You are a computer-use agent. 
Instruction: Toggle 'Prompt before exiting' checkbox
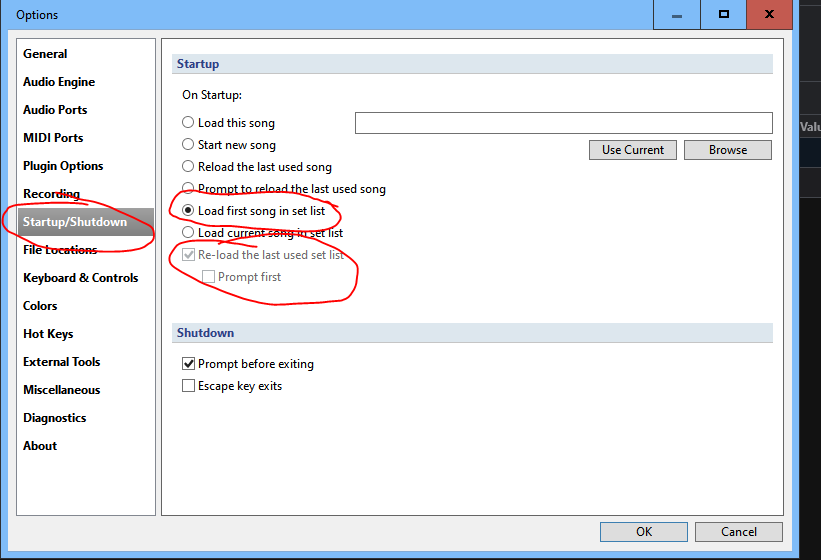coord(188,364)
